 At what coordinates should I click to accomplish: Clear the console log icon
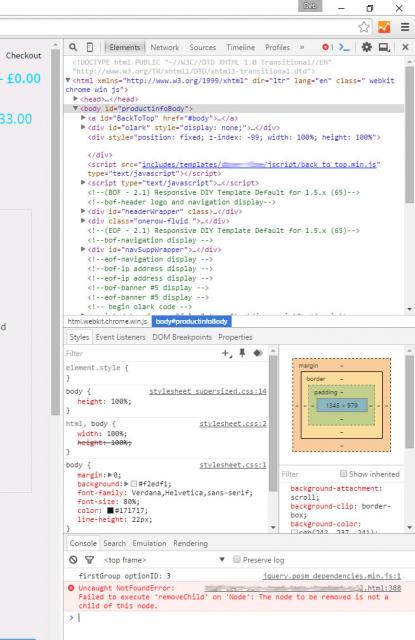(x=73, y=560)
